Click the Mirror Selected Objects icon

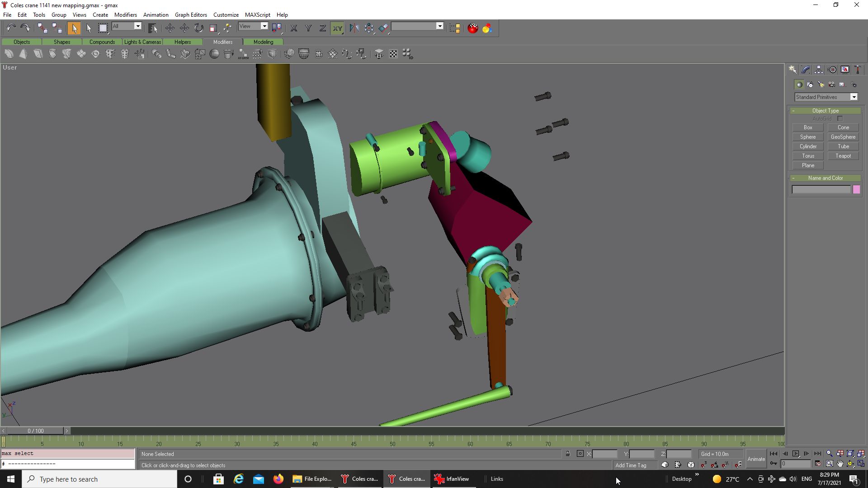(354, 28)
